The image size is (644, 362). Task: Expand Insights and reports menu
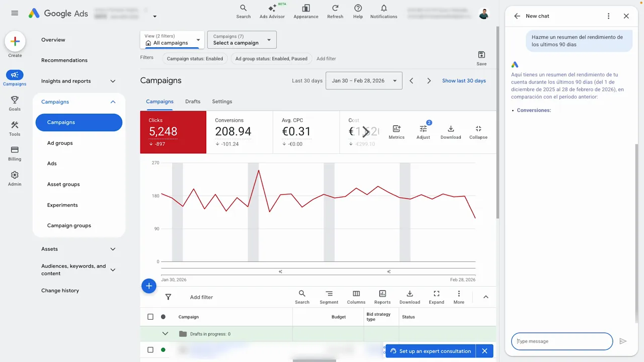113,81
